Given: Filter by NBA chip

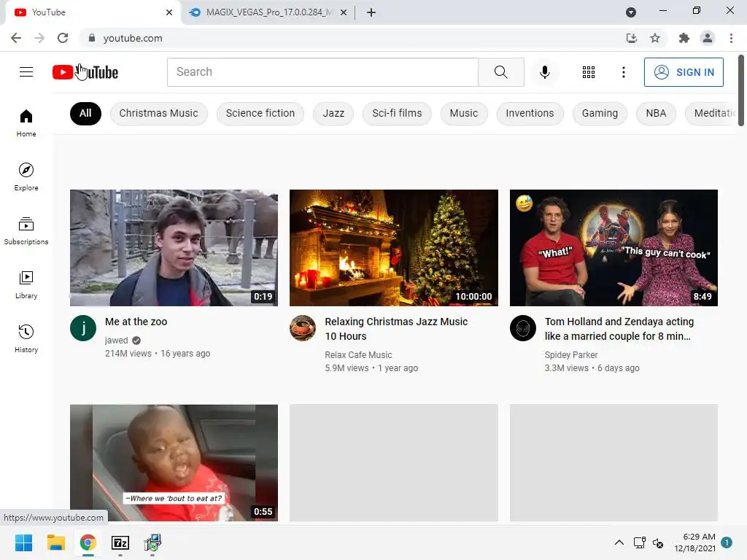Looking at the screenshot, I should click(x=656, y=113).
